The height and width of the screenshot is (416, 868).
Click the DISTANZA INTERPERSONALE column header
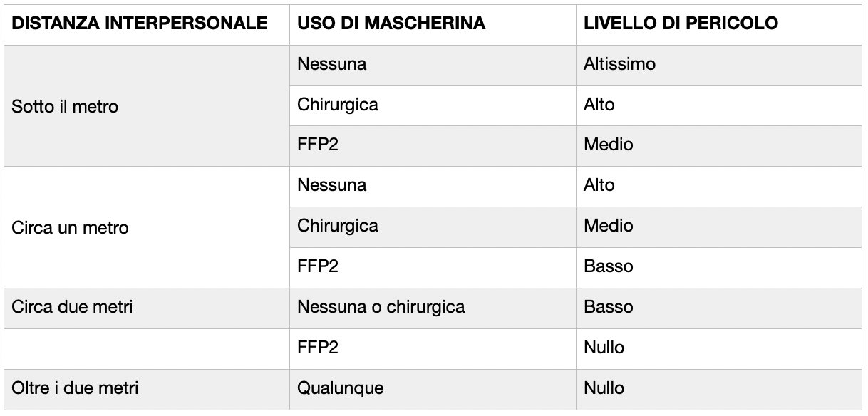pos(140,24)
